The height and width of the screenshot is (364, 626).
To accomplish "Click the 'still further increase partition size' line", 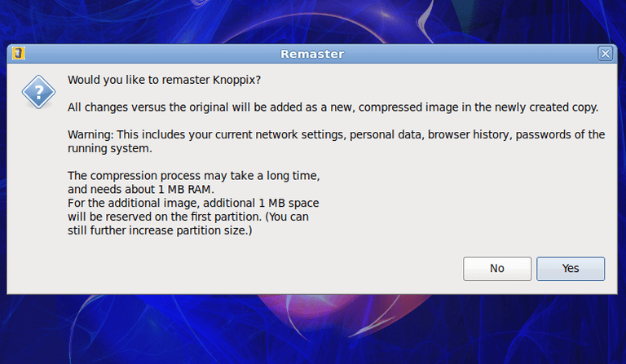I will 160,231.
